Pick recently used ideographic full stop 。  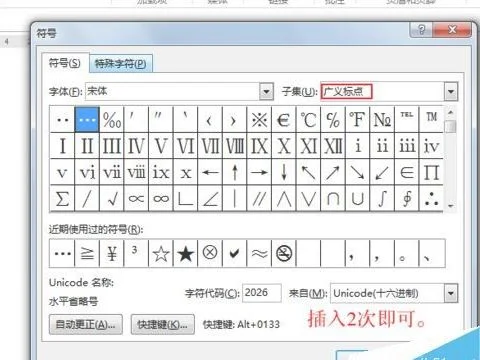tap(407, 253)
